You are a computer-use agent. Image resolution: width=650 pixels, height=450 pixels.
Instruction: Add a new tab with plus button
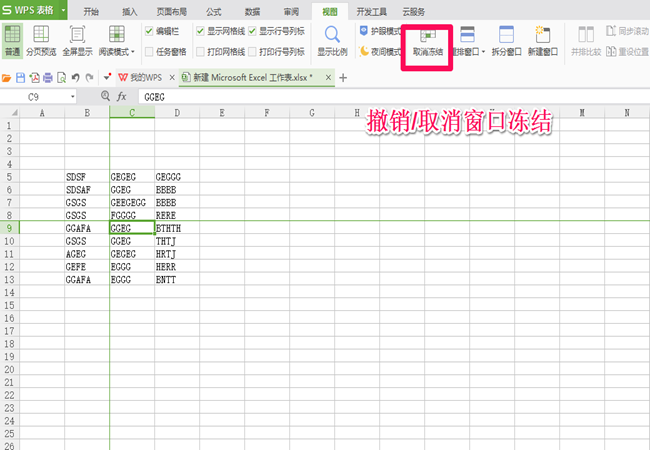click(x=343, y=77)
